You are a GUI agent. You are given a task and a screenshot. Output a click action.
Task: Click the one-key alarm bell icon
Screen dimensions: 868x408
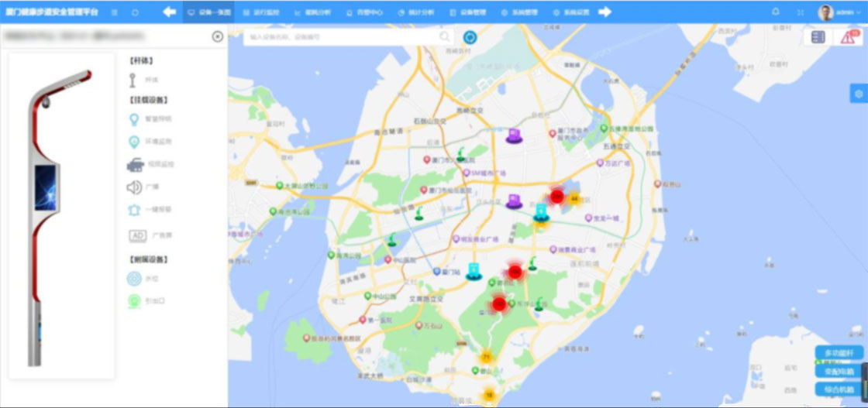(135, 210)
